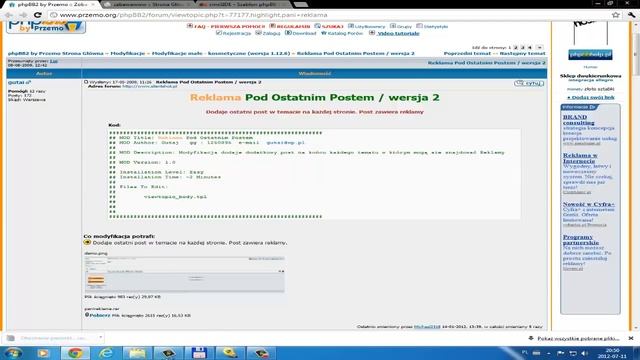Click the phpbbhelp.pl banner
The width and height of the screenshot is (640, 360).
point(590,54)
